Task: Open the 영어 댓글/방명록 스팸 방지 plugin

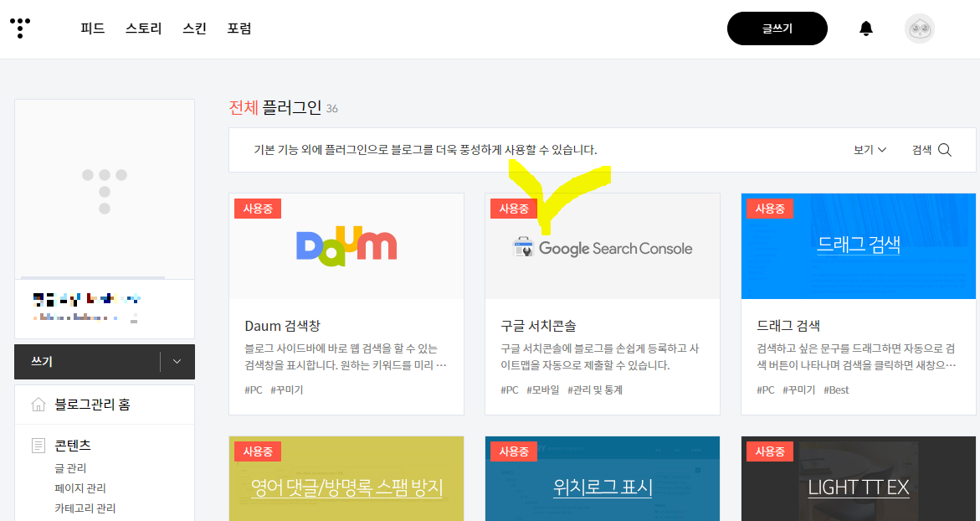Action: [346, 478]
